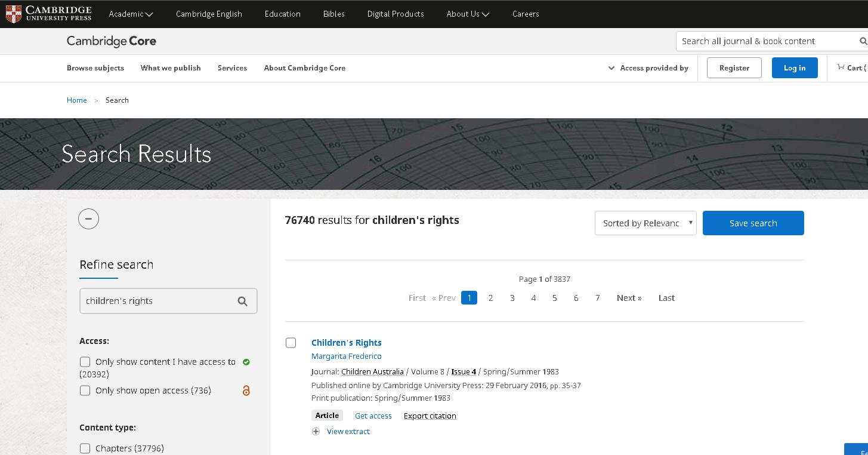Go to results page 5
The height and width of the screenshot is (455, 868).
tap(555, 298)
